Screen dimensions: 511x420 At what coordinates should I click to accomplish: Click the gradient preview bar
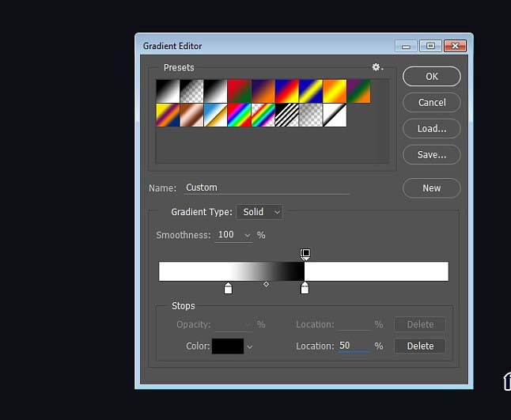click(304, 271)
